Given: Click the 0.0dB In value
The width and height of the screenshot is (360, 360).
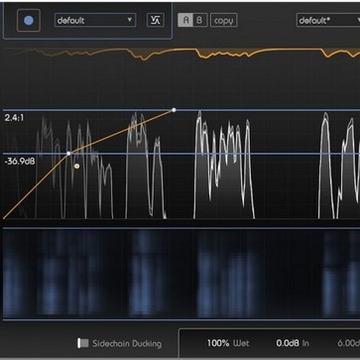Looking at the screenshot, I should tap(292, 343).
